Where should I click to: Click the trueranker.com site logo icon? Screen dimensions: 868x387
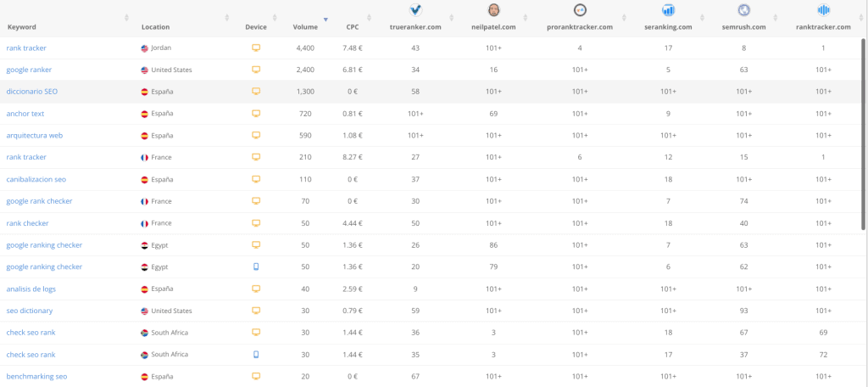pos(415,10)
